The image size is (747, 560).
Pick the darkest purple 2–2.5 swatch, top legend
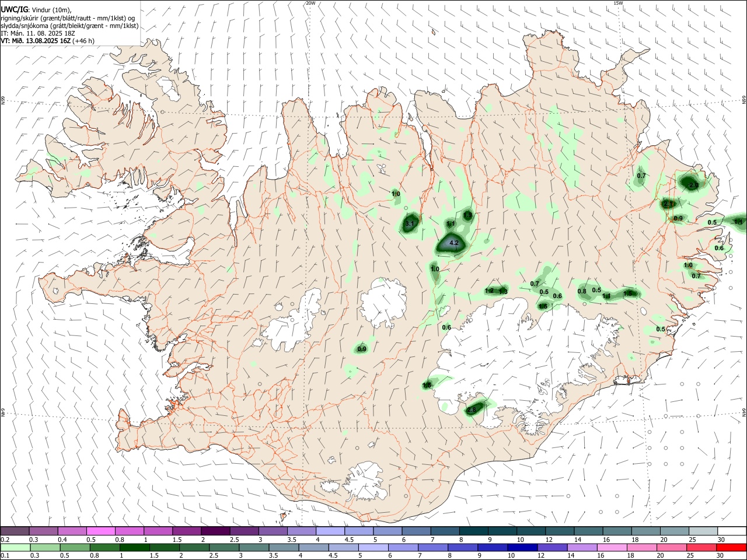pyautogui.click(x=215, y=531)
